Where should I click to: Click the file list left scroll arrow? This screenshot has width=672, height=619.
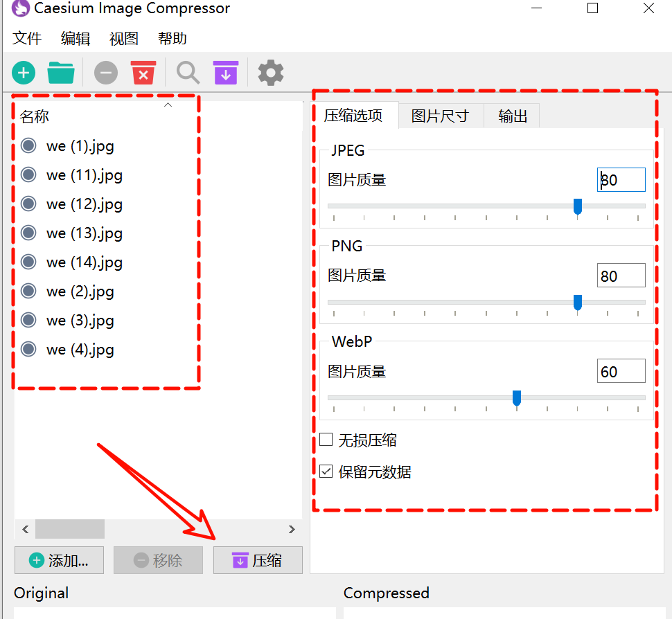coord(26,530)
